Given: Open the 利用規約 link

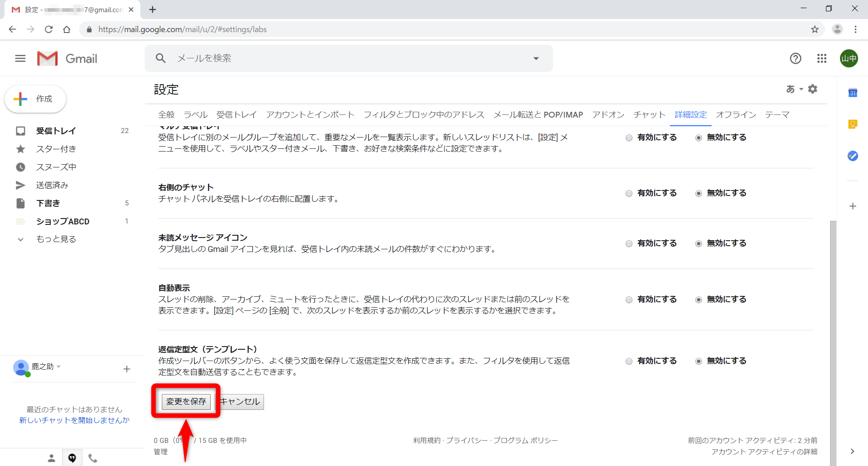Looking at the screenshot, I should (x=427, y=440).
